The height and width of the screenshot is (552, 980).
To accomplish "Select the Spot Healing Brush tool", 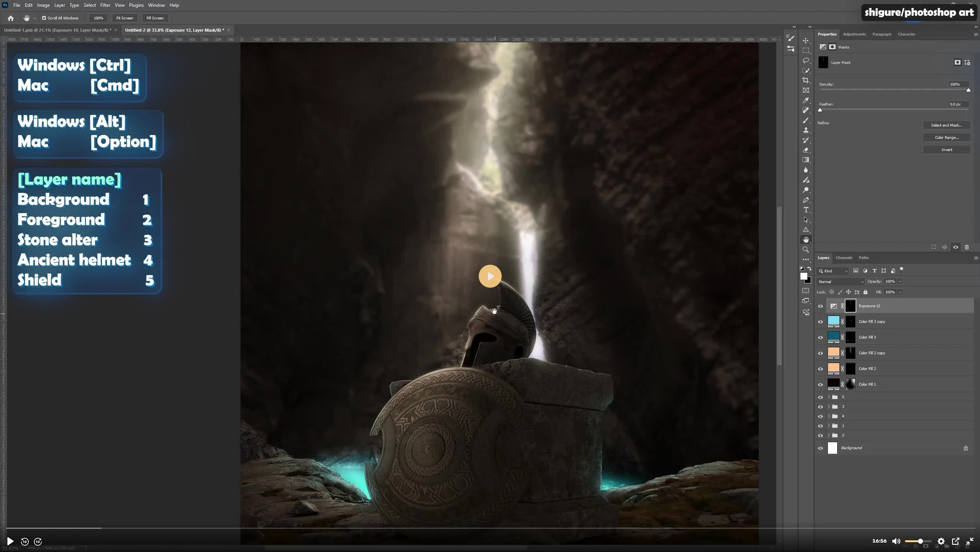I will 806,110.
